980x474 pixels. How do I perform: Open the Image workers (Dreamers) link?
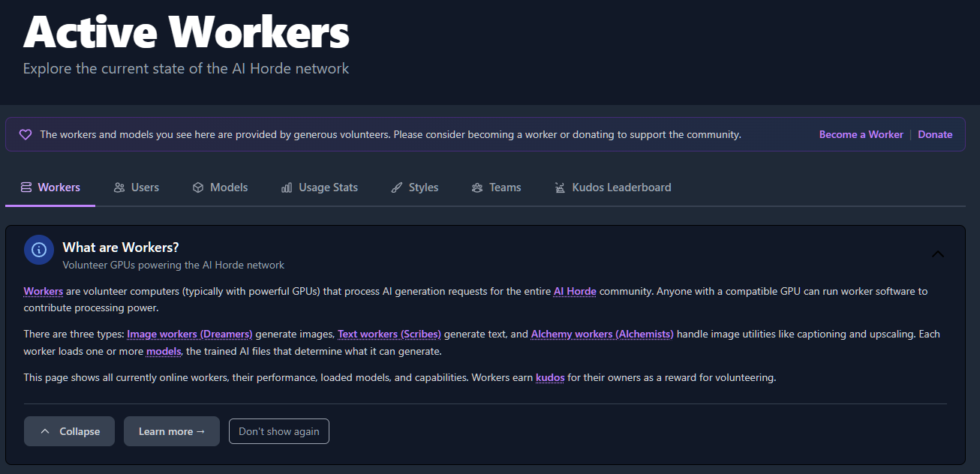click(x=190, y=334)
